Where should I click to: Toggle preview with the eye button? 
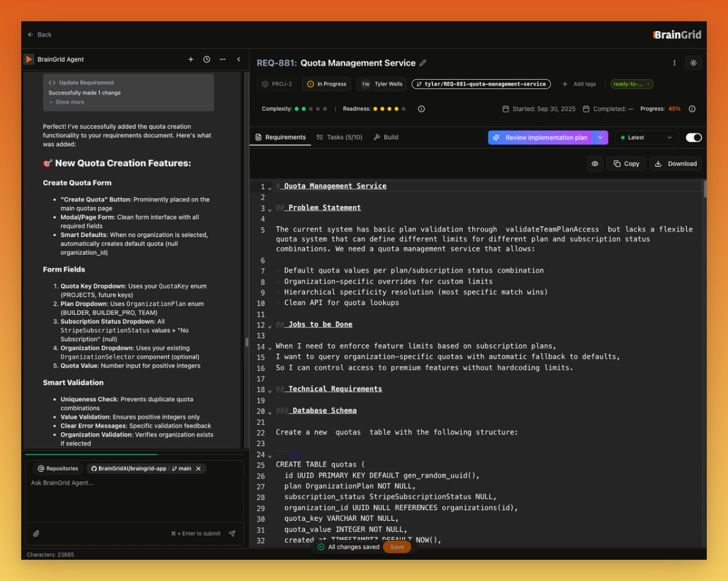[595, 163]
